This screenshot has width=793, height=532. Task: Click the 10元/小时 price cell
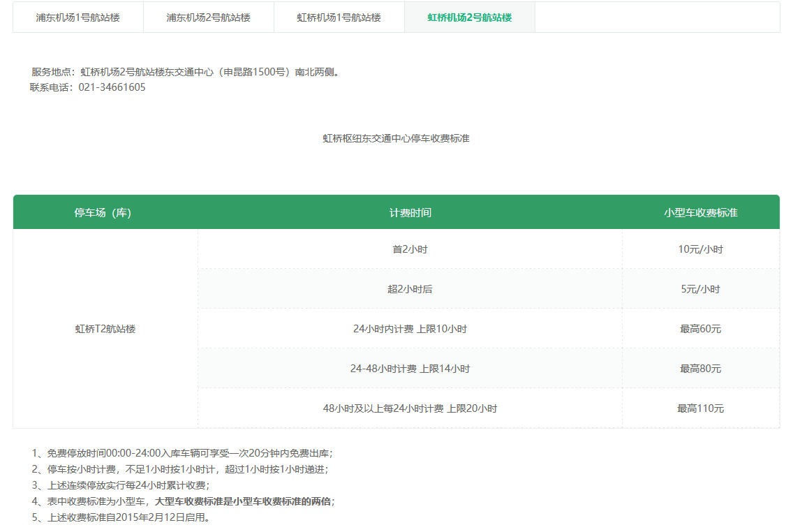point(700,249)
